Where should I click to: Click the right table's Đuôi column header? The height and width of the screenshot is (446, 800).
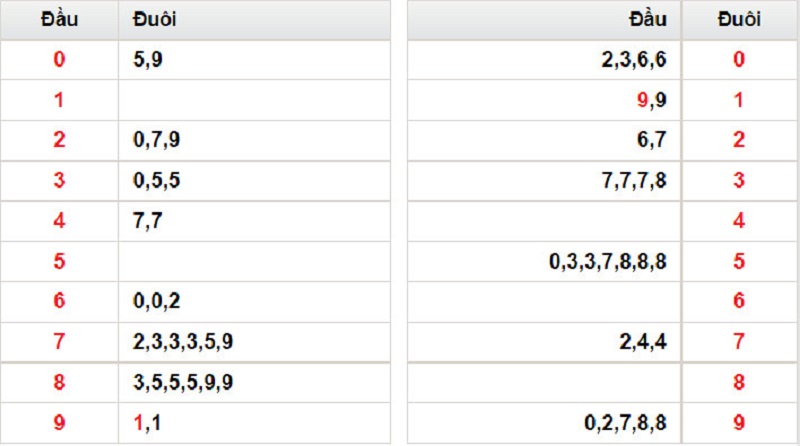(x=738, y=20)
